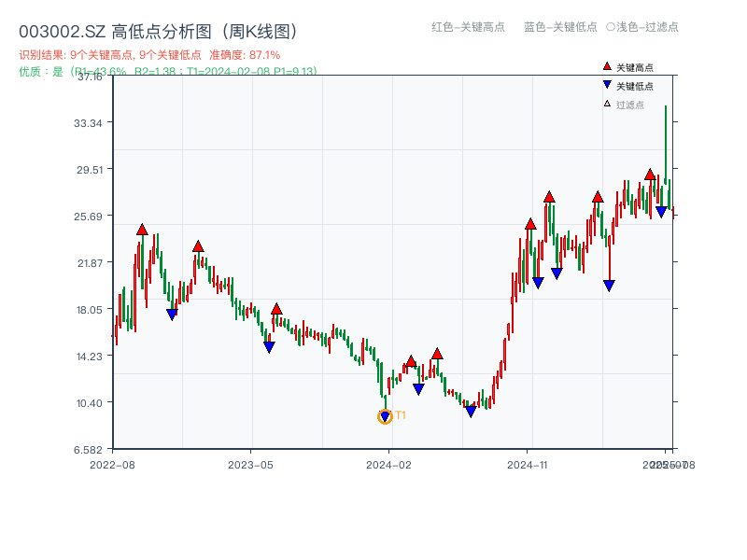Click the red 识别结果 summary line
This screenshot has width=747, height=560.
(x=149, y=55)
